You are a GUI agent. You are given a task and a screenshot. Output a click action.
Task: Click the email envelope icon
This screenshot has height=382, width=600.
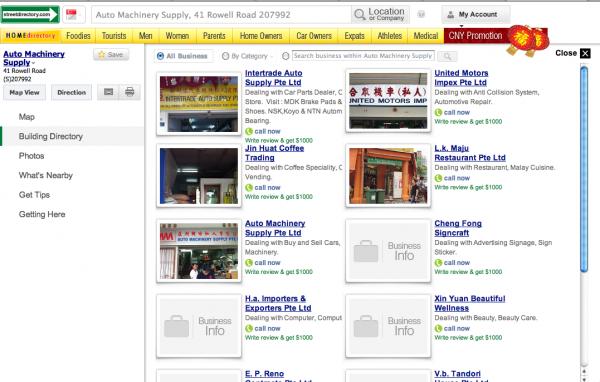tap(108, 92)
